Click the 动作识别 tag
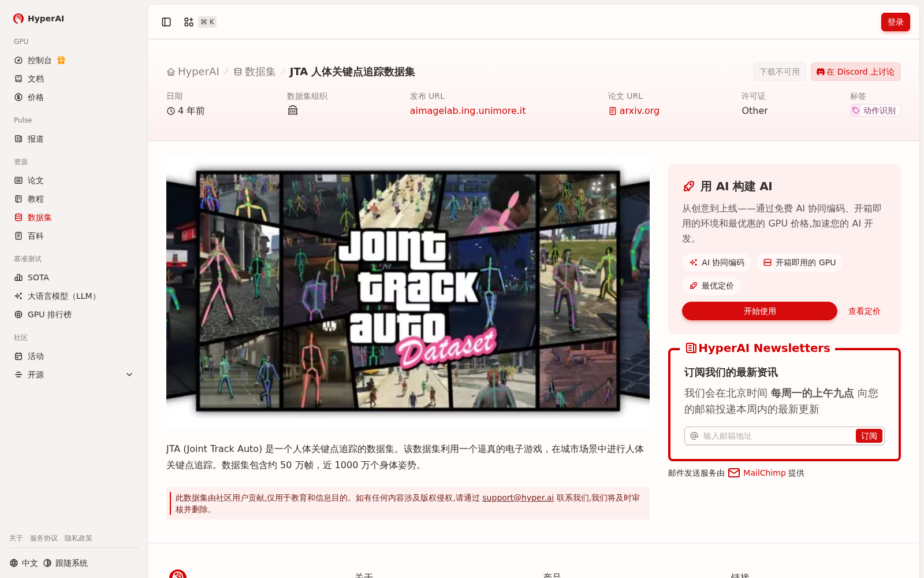This screenshot has width=924, height=578. (x=875, y=110)
